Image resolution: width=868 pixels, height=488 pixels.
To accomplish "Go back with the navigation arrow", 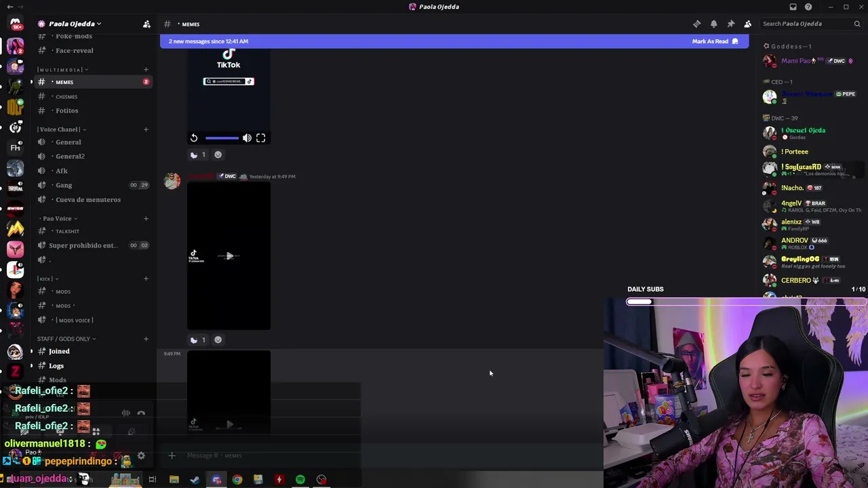I will [9, 7].
